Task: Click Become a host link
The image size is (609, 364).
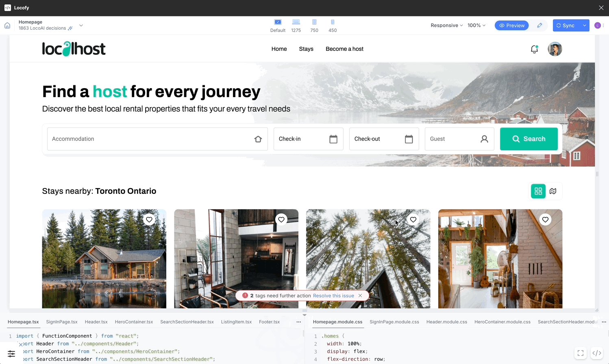Action: click(344, 49)
